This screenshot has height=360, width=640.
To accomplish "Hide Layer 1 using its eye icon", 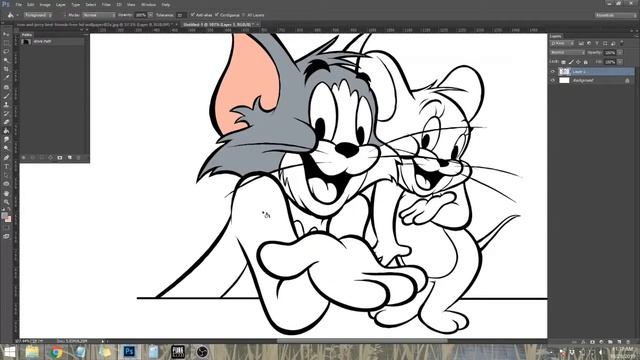I will pos(553,71).
